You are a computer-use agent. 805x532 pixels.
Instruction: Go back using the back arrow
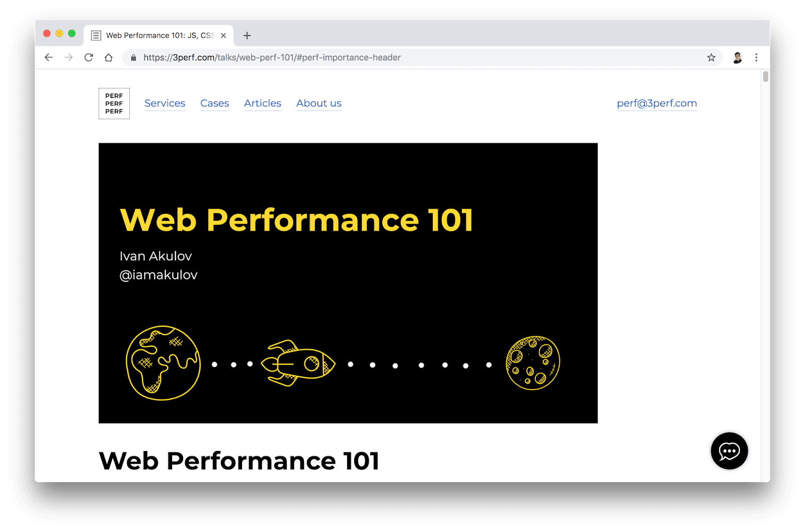coord(48,57)
